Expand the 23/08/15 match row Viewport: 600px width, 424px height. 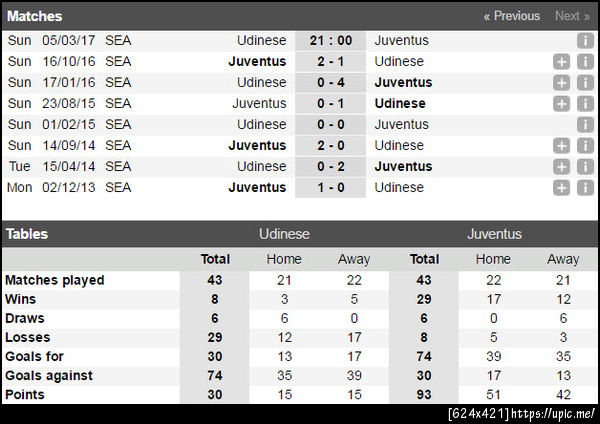tap(562, 104)
